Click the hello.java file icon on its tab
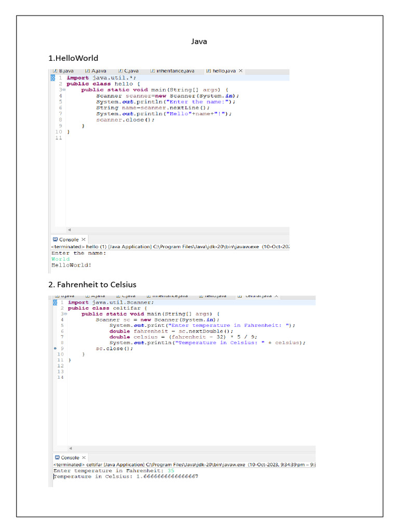 click(208, 71)
